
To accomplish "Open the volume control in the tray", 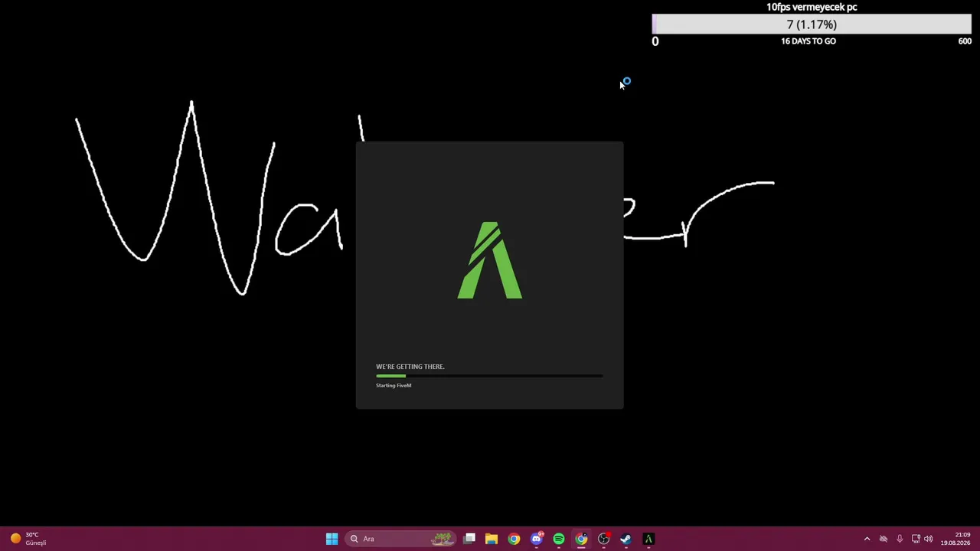I will coord(929,539).
